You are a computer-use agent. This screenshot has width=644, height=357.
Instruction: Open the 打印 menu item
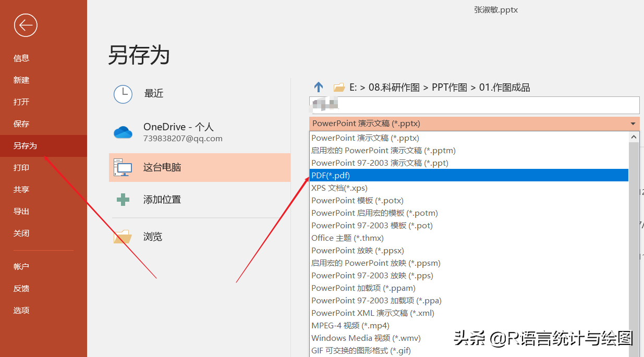pyautogui.click(x=21, y=168)
